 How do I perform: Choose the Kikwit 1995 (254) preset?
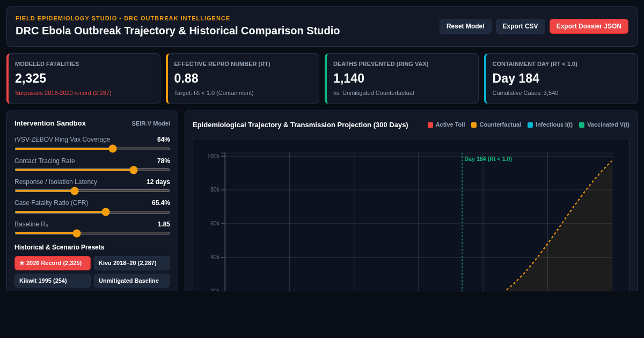(x=53, y=281)
